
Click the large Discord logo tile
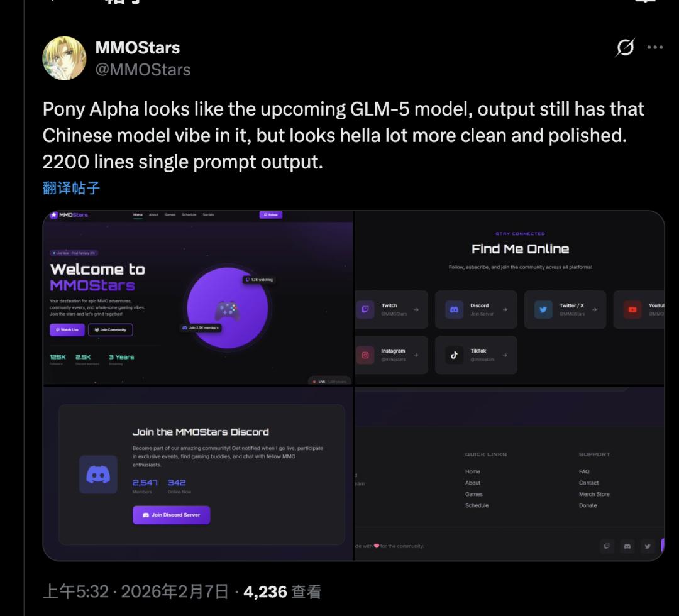tap(98, 475)
